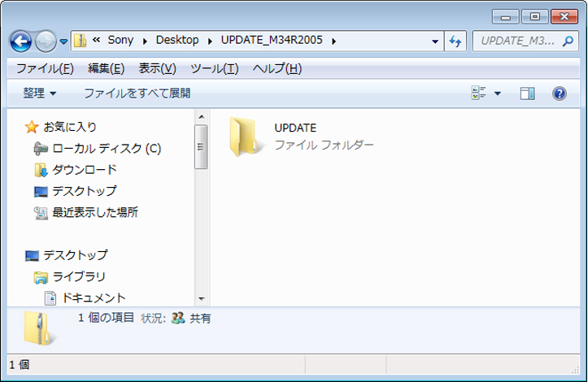Open the ファイル(F) menu
Screen dimensions: 588x382
pos(45,68)
